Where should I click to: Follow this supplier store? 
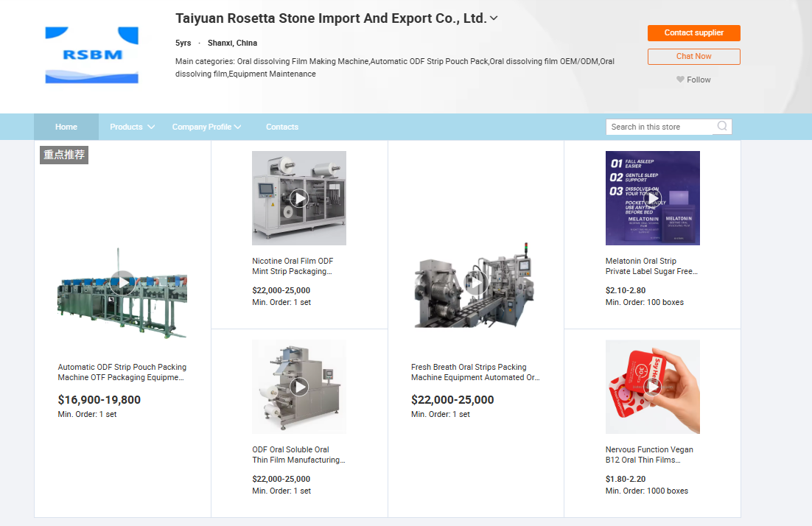point(693,80)
